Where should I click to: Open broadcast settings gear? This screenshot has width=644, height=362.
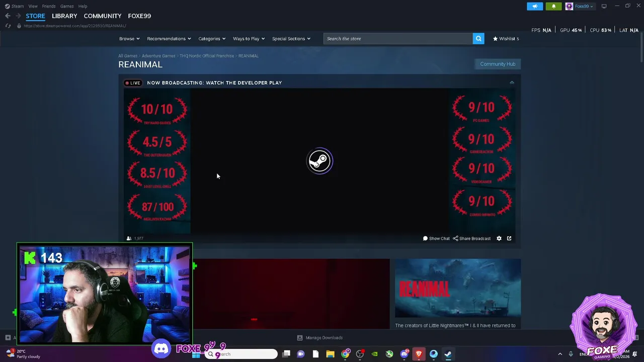click(x=499, y=238)
